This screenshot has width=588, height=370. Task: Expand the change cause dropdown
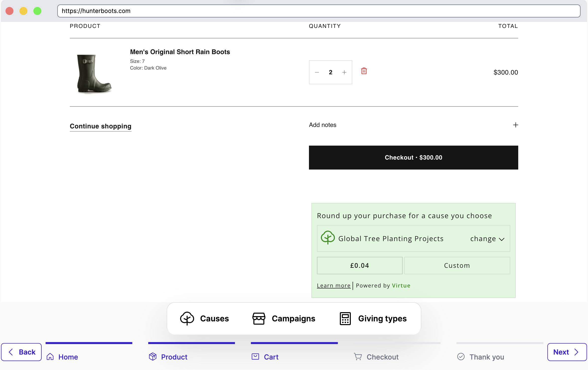click(487, 238)
